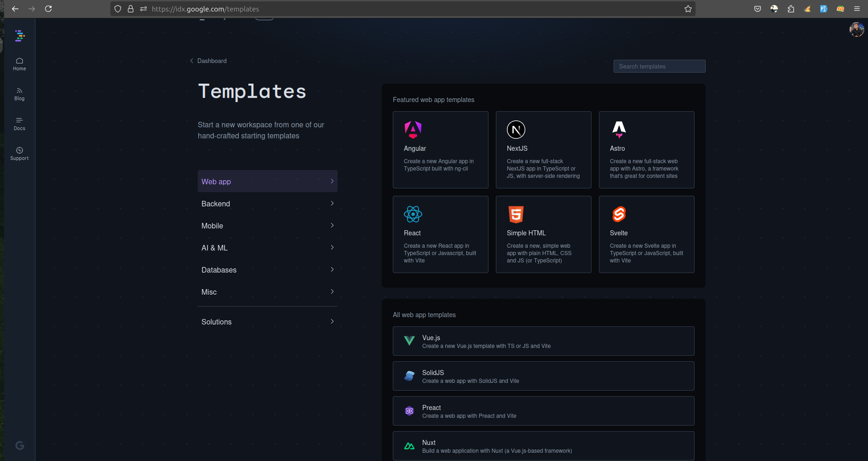Select the Backend category
Viewport: 868px width, 461px height.
coord(268,204)
